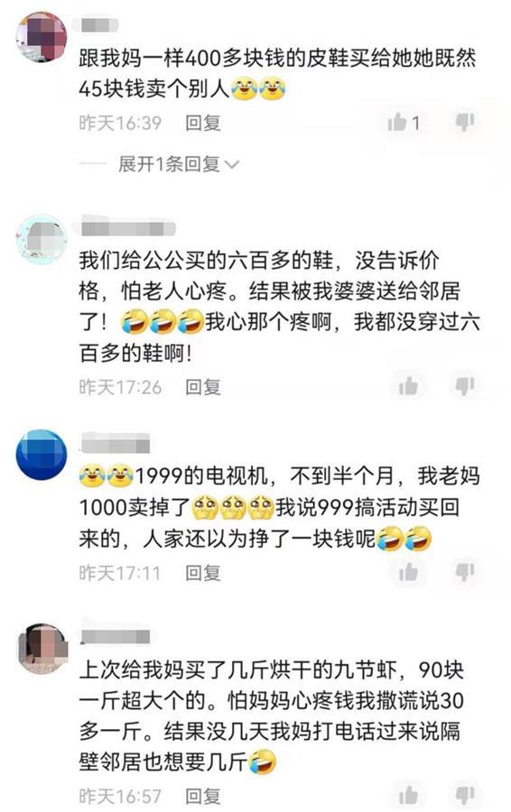Reply to the comment posted 昨天17:11

(x=203, y=573)
